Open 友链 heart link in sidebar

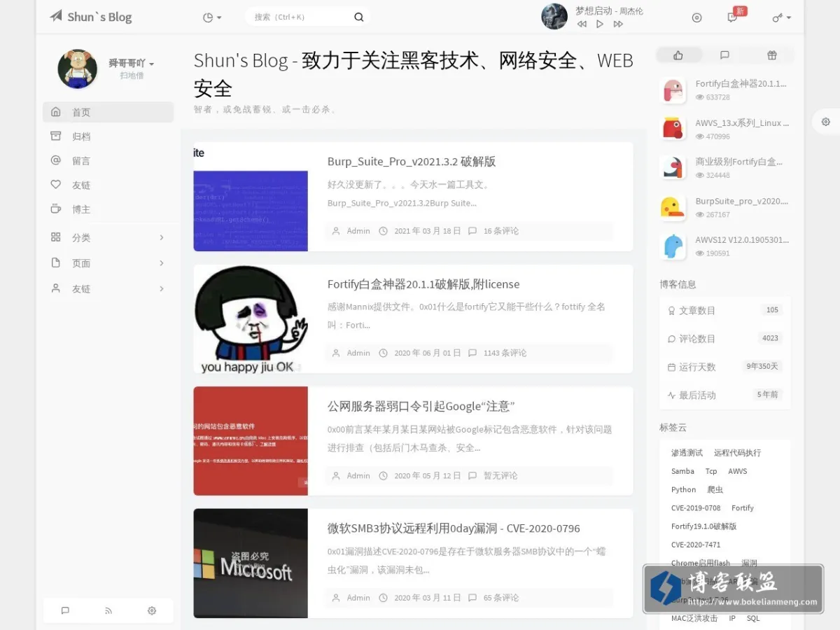click(x=108, y=185)
